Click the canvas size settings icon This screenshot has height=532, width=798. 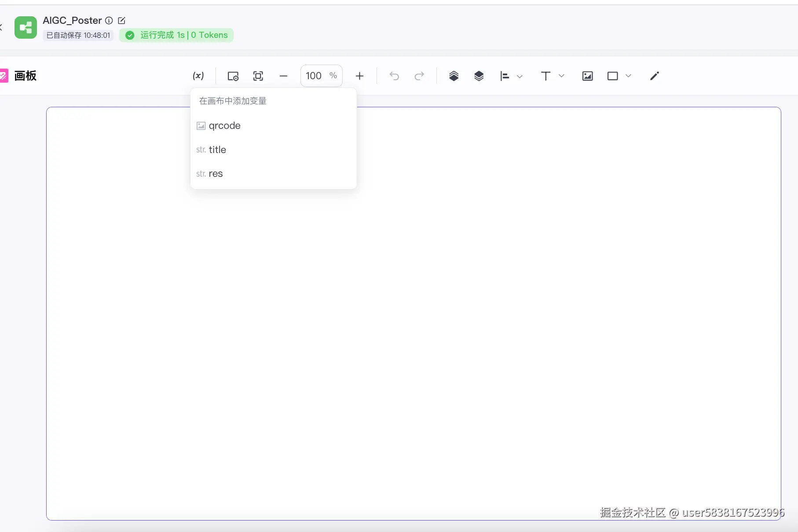pos(233,76)
